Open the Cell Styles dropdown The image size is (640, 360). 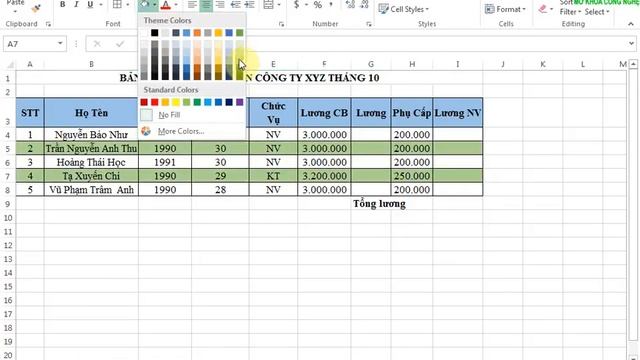click(404, 9)
